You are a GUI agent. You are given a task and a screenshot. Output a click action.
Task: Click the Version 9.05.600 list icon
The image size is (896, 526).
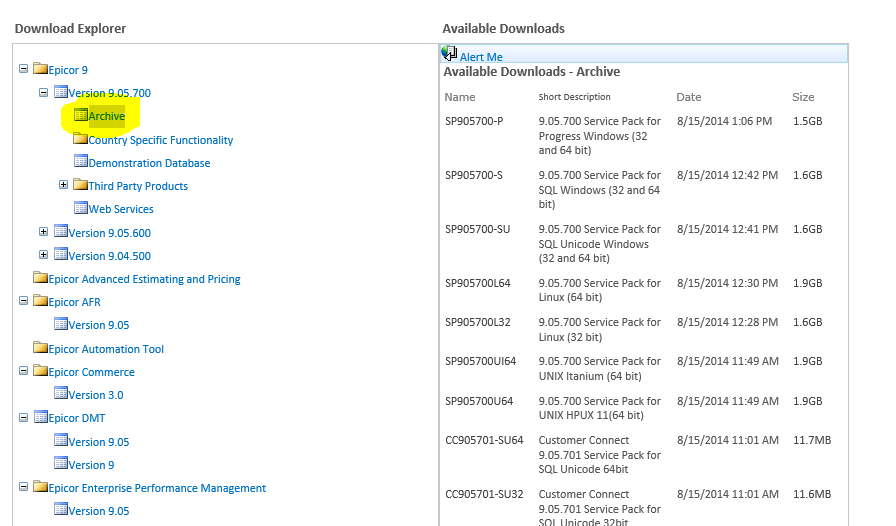(61, 231)
